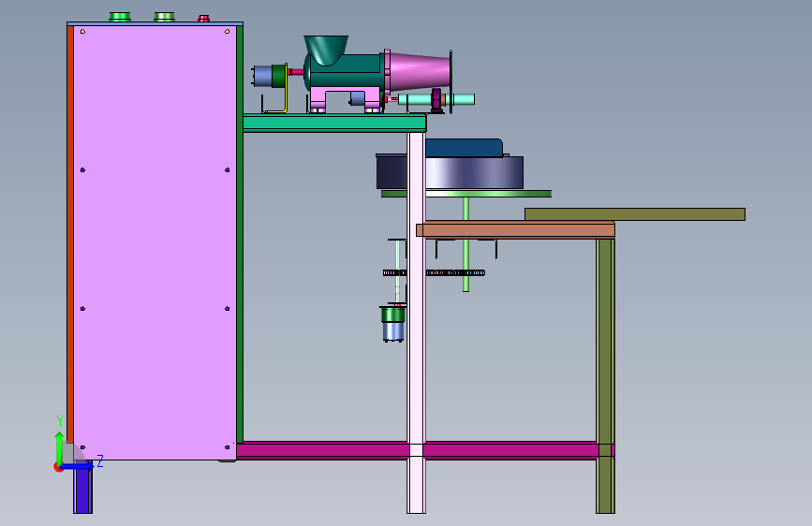Viewport: 812px width, 526px height.
Task: Pick the red button on cabinet top
Action: [x=203, y=18]
